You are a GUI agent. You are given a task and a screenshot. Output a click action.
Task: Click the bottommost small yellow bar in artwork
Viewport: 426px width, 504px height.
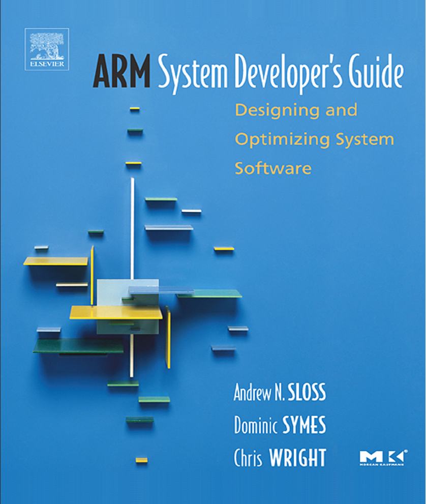(141, 460)
